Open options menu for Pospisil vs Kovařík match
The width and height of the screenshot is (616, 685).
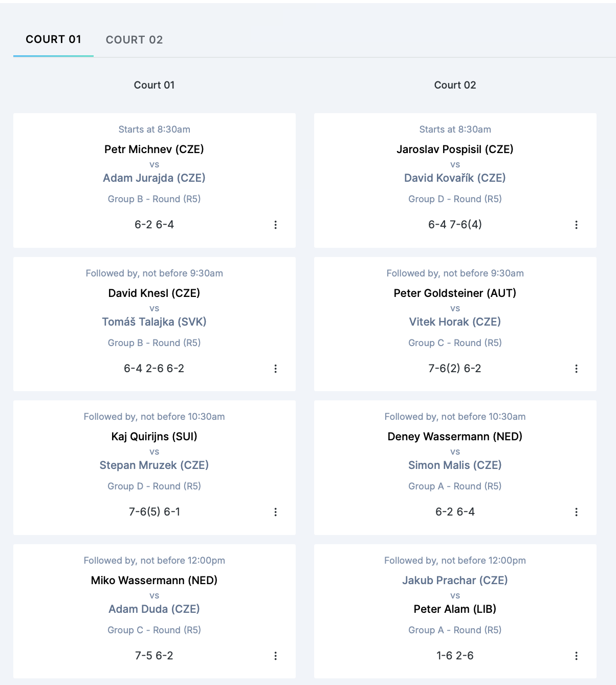(x=576, y=225)
